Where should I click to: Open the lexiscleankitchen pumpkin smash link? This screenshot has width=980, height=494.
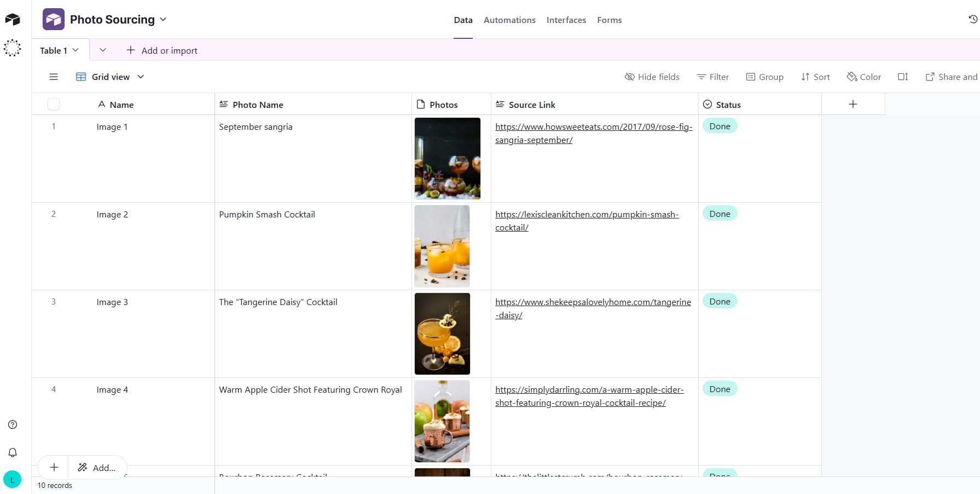[587, 221]
